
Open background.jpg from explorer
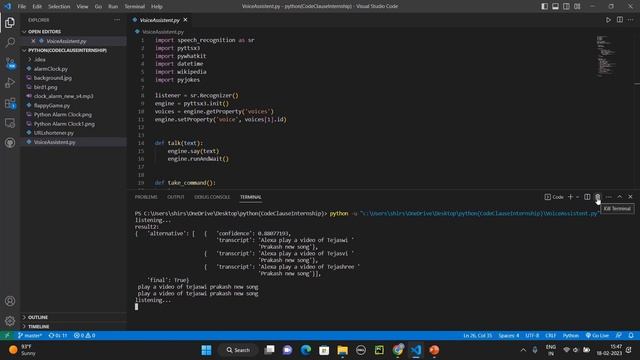(x=53, y=78)
